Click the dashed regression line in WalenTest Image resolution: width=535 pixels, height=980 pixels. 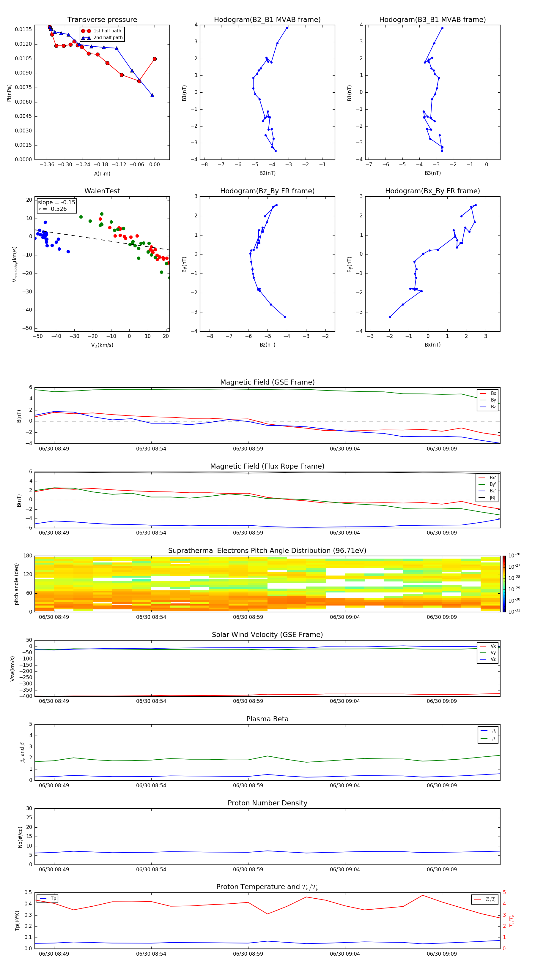102,240
